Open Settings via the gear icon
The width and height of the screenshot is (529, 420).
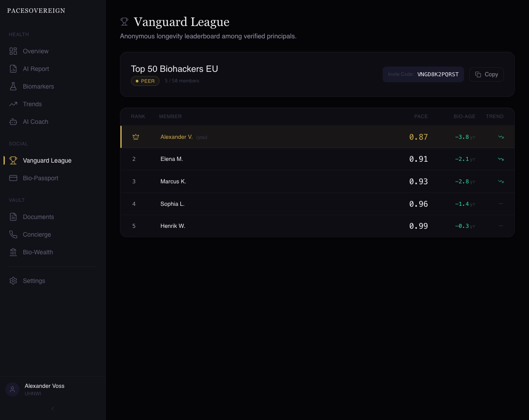pos(13,281)
